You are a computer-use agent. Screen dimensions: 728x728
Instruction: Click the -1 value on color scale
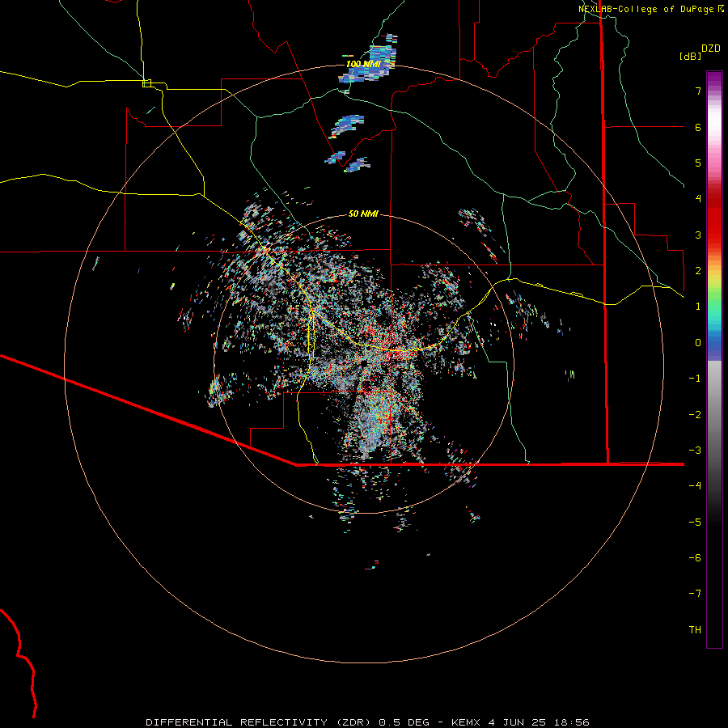695,379
